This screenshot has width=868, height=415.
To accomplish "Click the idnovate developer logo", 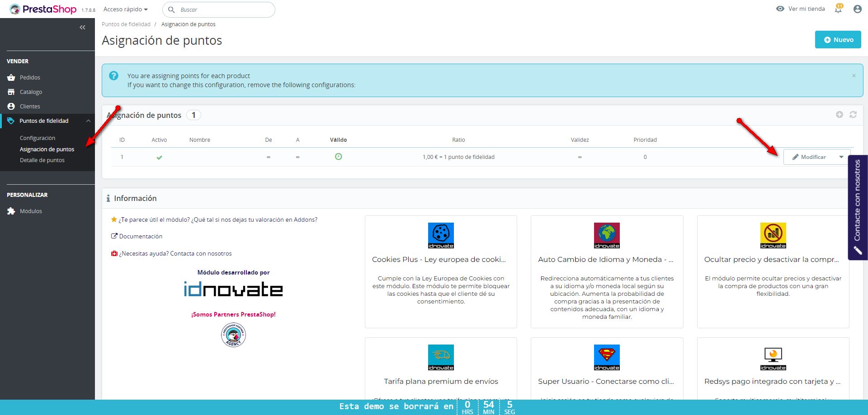I will (233, 289).
